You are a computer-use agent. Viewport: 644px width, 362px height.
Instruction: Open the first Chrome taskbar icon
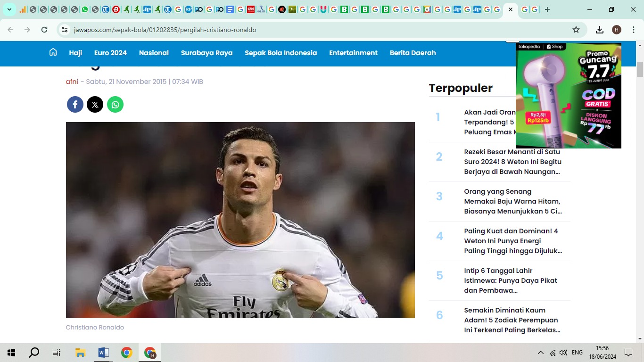tap(126, 353)
